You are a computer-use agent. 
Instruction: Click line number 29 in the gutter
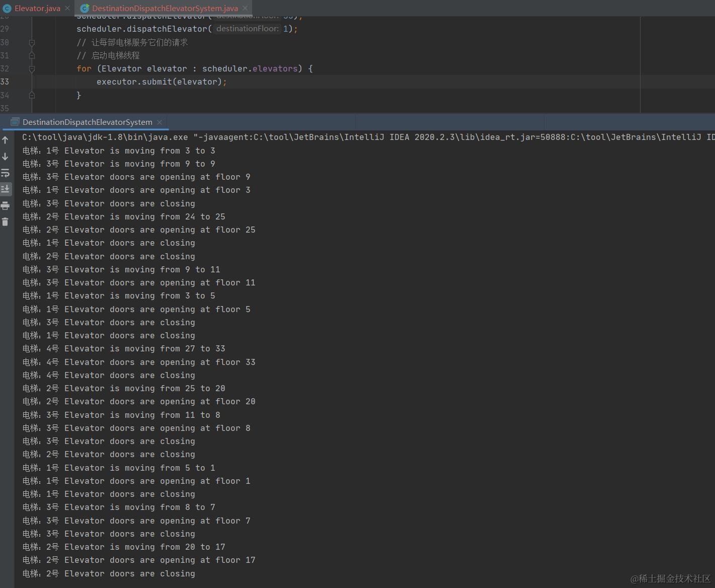[x=5, y=29]
